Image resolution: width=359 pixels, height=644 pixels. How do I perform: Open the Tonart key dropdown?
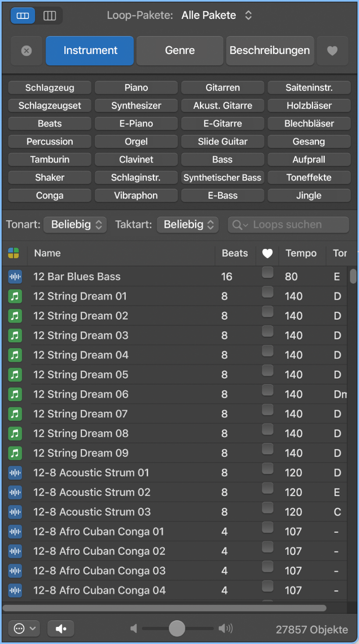pyautogui.click(x=75, y=225)
